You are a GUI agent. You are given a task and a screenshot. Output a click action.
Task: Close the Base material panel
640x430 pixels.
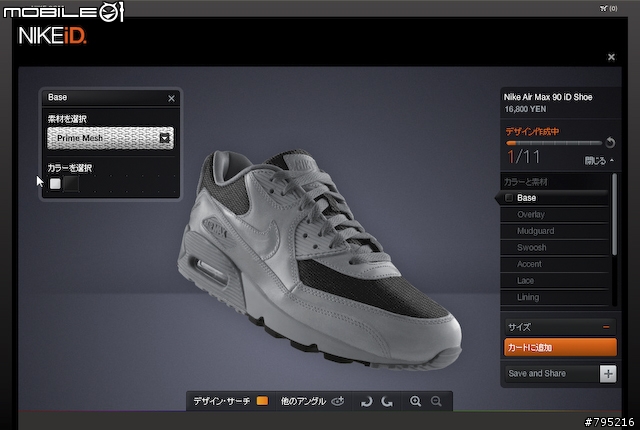[x=171, y=98]
